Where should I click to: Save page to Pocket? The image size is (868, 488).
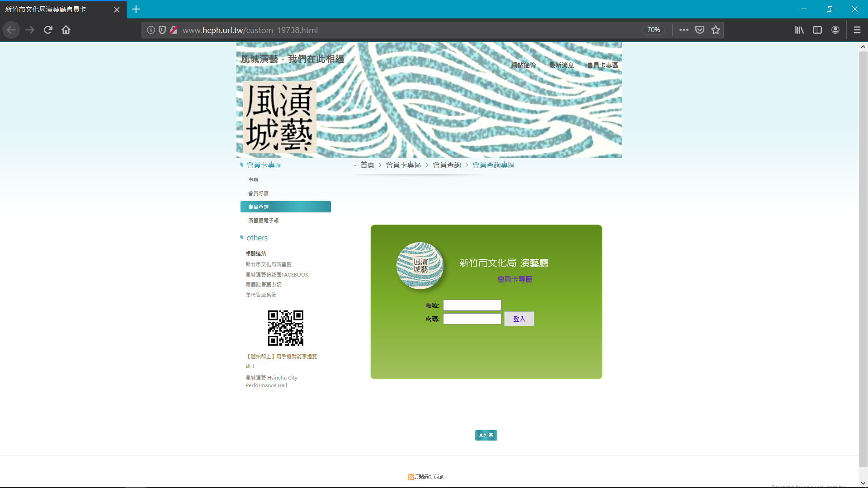(x=700, y=30)
